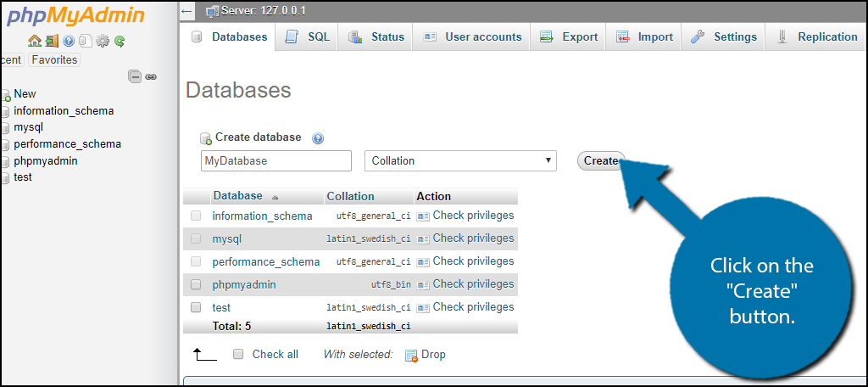This screenshot has height=387, width=868.
Task: Click the MyDatabase name input field
Action: (276, 160)
